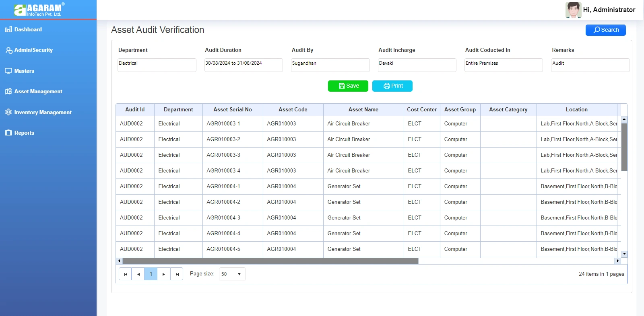Open the Reports menu
The height and width of the screenshot is (316, 644).
[x=24, y=133]
